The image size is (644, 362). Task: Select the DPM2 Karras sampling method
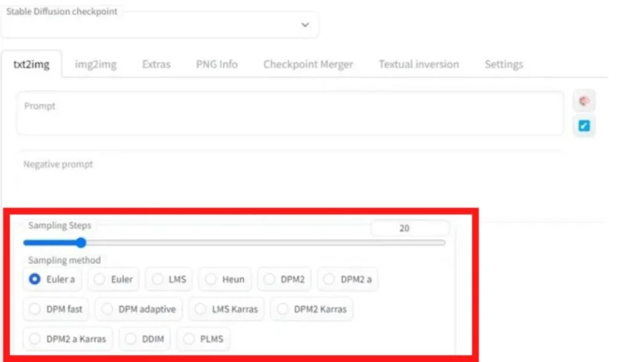coord(312,309)
